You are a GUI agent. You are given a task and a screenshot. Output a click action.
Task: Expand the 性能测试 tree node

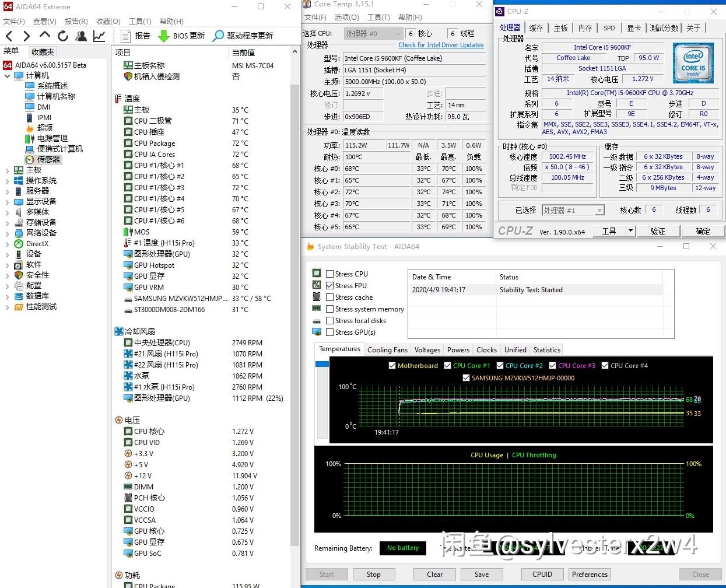click(7, 307)
